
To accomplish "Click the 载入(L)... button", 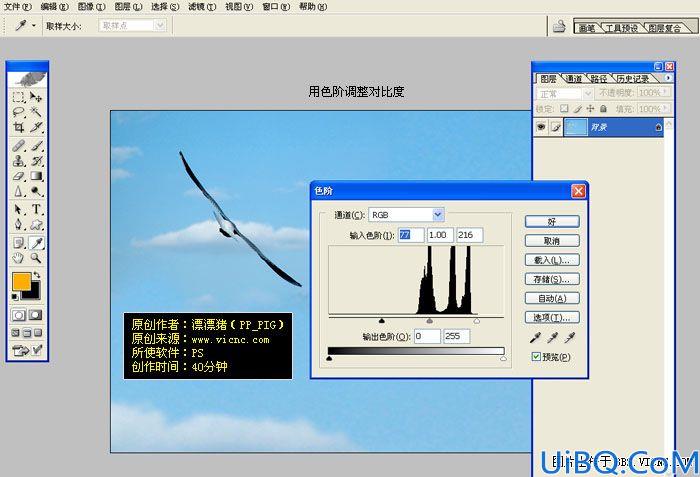I will (552, 260).
